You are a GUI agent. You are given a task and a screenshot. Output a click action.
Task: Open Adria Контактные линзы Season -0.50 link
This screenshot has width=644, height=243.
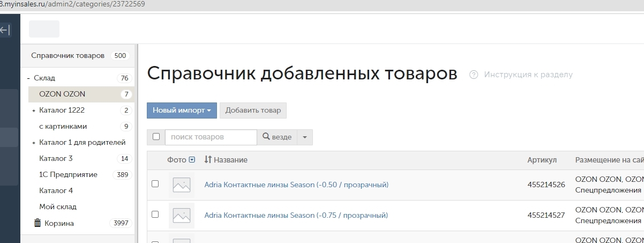point(296,185)
